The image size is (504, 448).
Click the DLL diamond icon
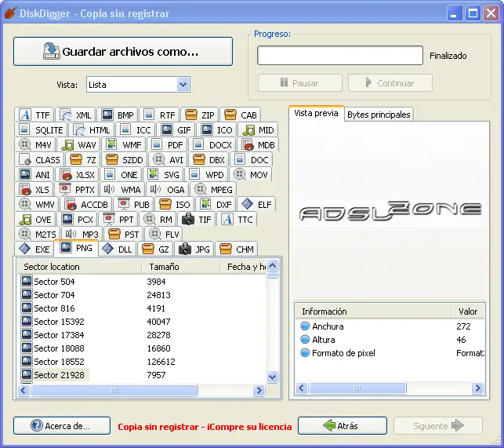[107, 249]
